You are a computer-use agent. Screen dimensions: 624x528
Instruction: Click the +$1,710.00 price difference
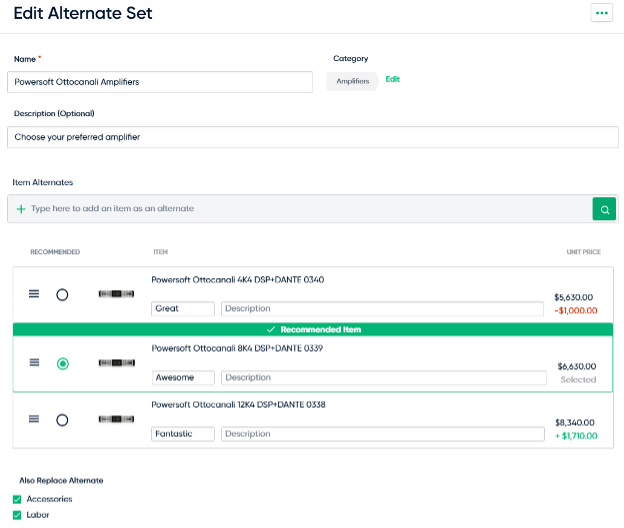click(576, 436)
